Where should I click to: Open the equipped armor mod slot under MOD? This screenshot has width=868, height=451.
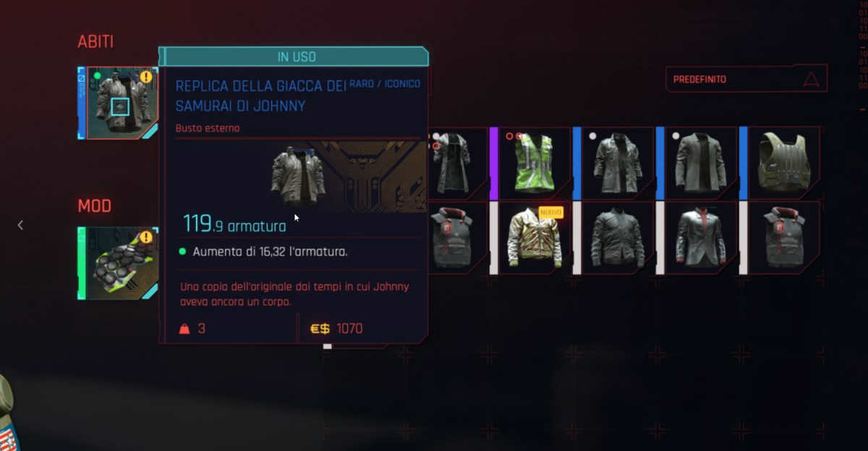(x=117, y=264)
